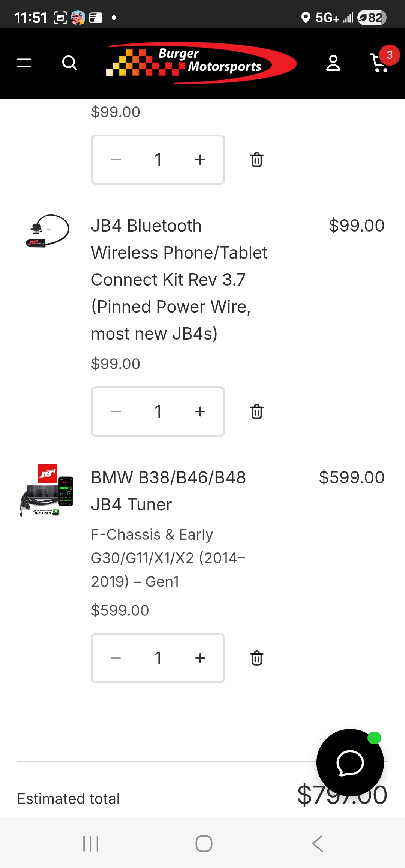Delete the first cart item with trash icon

click(x=257, y=160)
